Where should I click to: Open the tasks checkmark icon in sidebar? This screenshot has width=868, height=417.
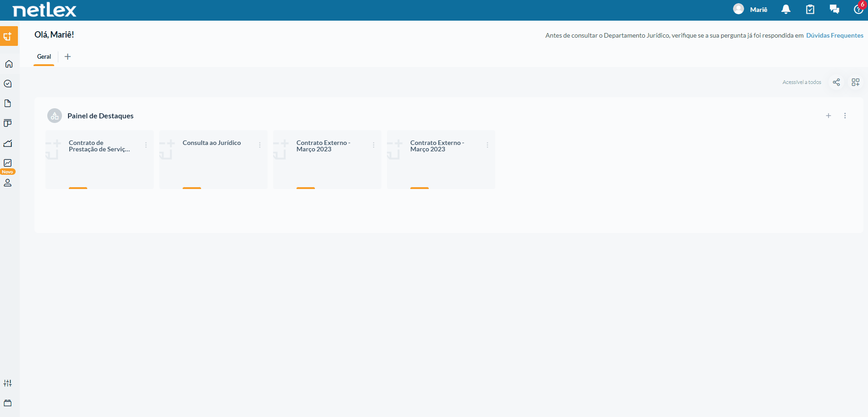click(8, 83)
